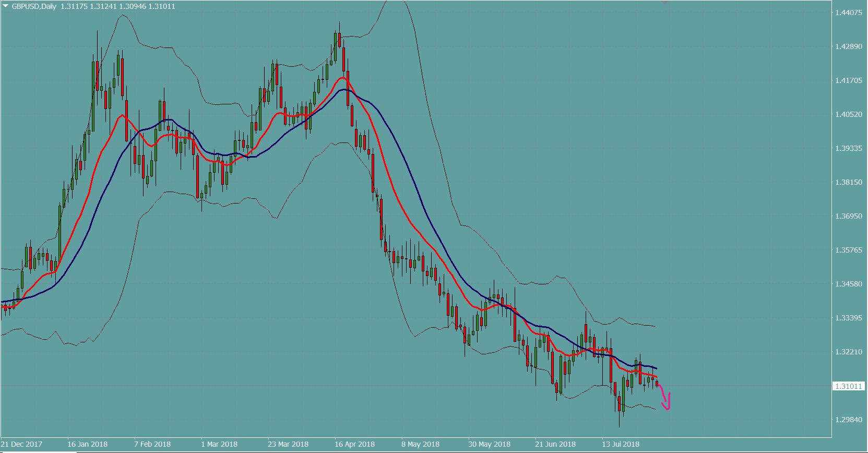The width and height of the screenshot is (868, 453).
Task: Click the 13 Jul 2018 date label
Action: click(x=621, y=444)
